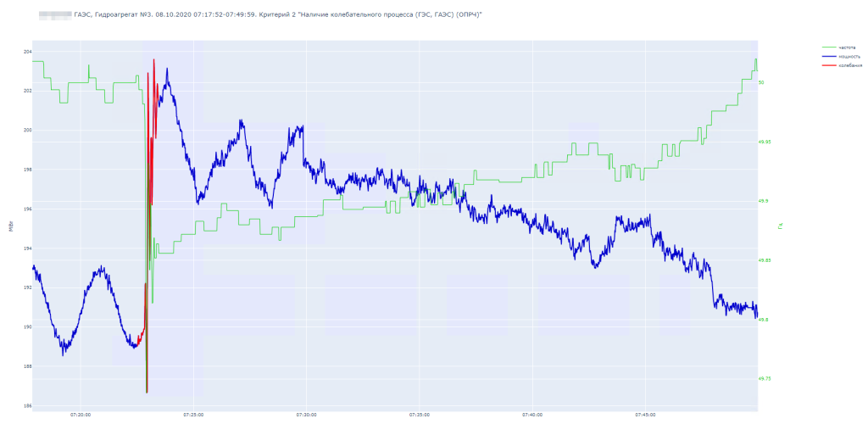The height and width of the screenshot is (424, 868).
Task: Click the green частота legend line swatch
Action: (829, 47)
